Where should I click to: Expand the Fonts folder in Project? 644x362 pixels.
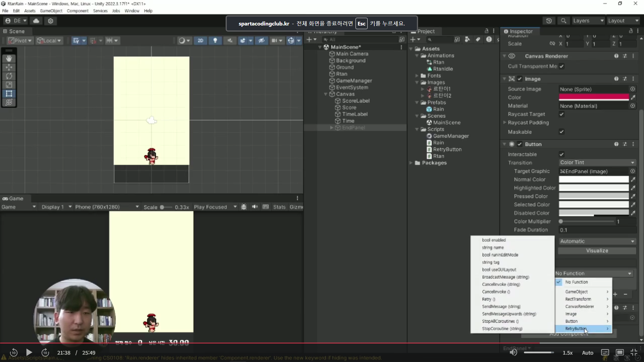[x=417, y=76]
